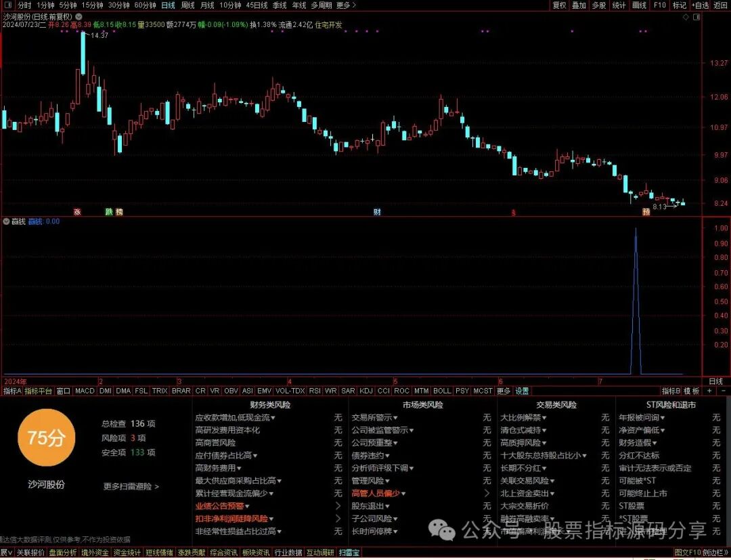Click 叠加 overlay button

pos(579,5)
